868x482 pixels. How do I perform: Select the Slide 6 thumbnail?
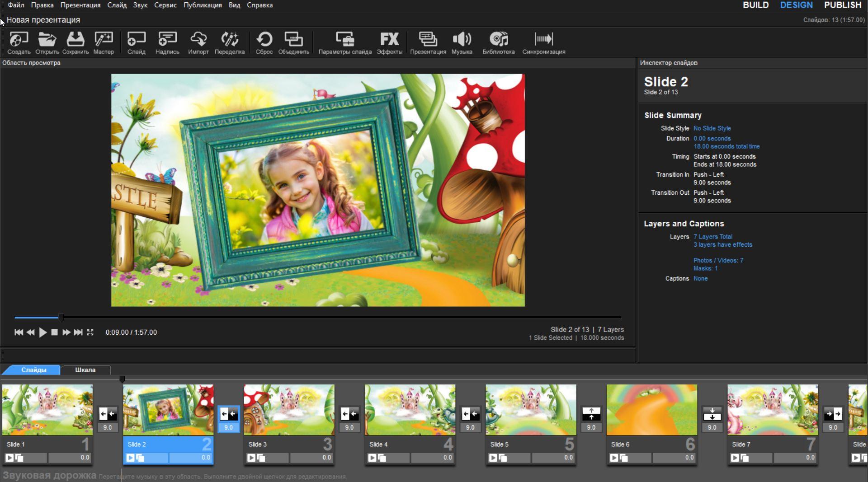(x=651, y=410)
